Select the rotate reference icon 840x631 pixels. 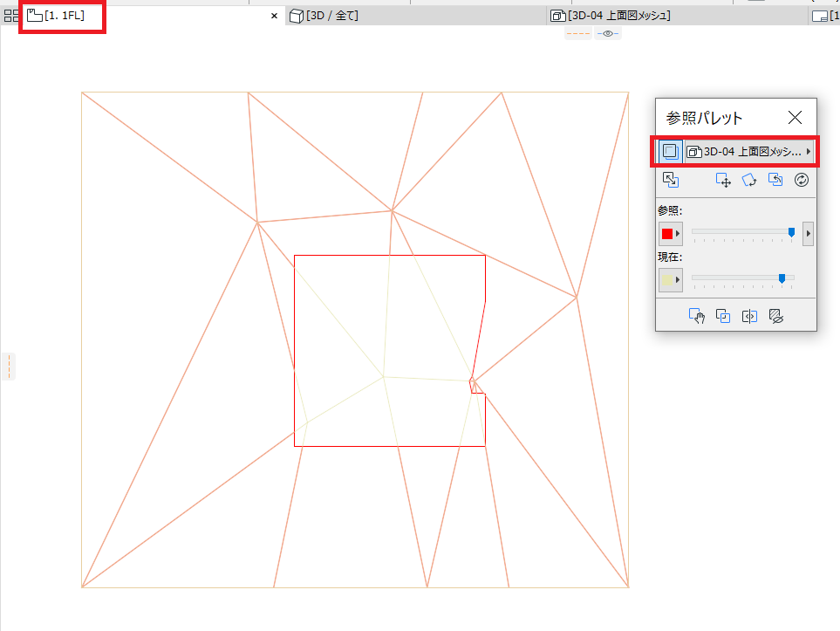749,180
